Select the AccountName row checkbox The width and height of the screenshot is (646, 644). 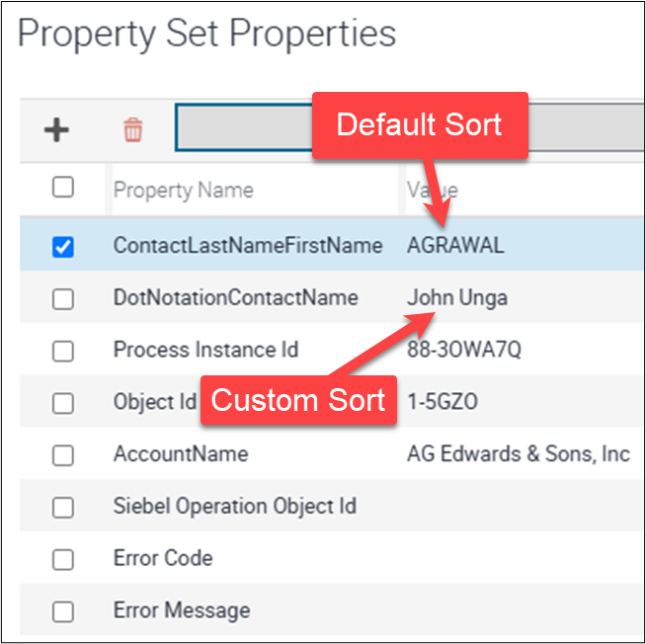point(62,455)
